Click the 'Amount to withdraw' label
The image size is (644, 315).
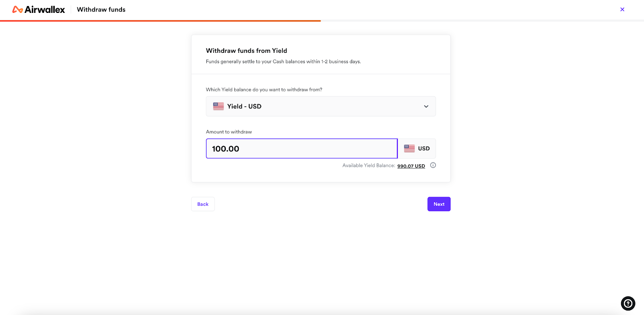tap(229, 132)
